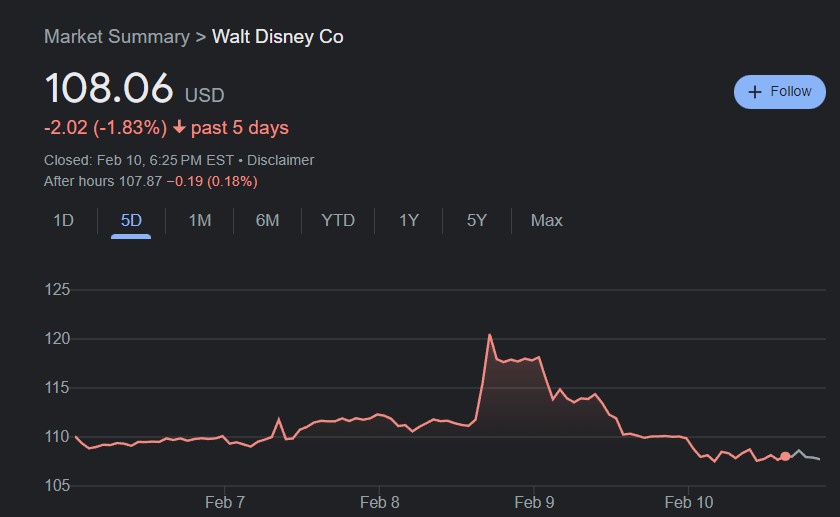Screen dimensions: 840x517
Task: Select the YTD range tab
Action: [x=338, y=220]
